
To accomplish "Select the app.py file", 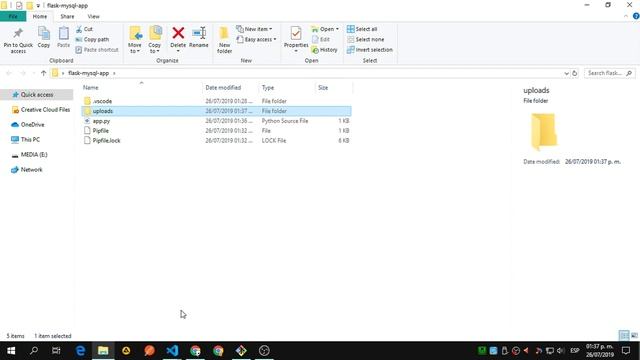I will pos(216,121).
